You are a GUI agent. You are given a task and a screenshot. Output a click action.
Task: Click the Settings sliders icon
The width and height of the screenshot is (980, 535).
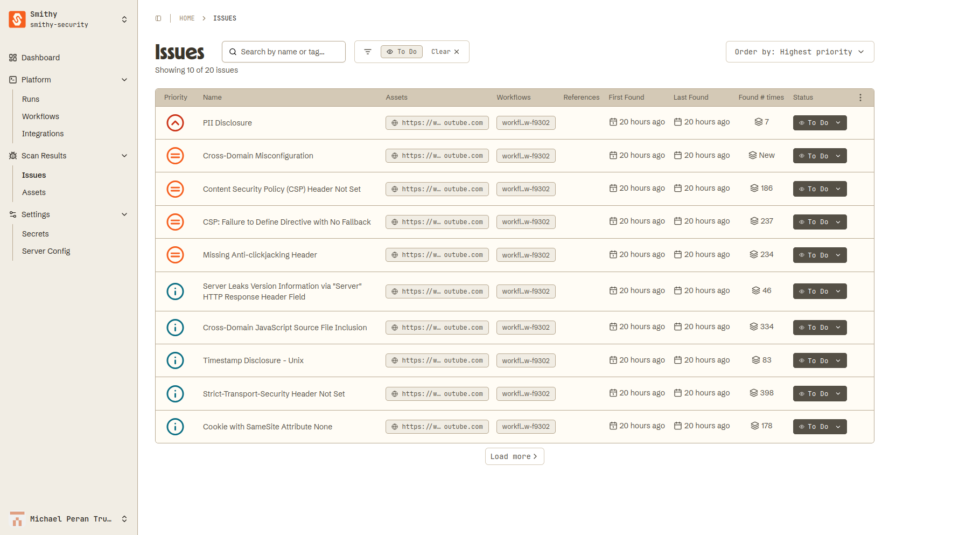pyautogui.click(x=13, y=214)
